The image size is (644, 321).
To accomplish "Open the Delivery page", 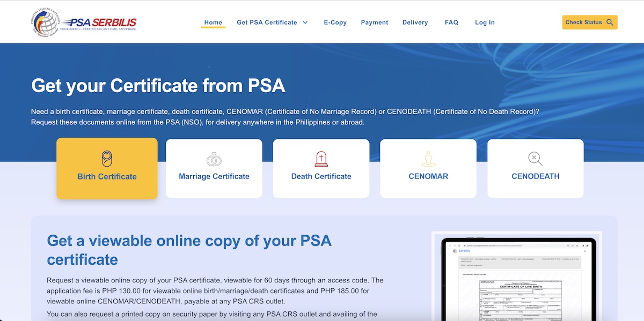I will (415, 23).
